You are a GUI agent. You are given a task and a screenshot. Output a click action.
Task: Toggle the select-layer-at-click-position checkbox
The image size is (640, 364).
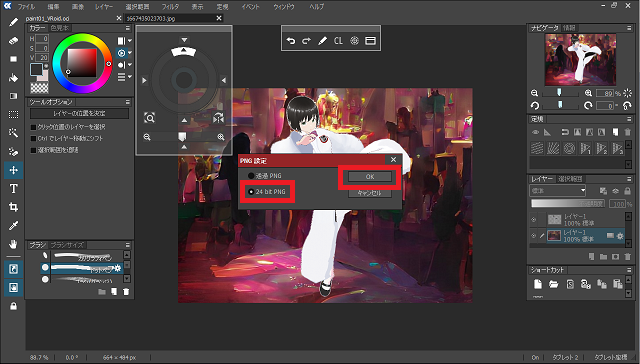[x=34, y=127]
